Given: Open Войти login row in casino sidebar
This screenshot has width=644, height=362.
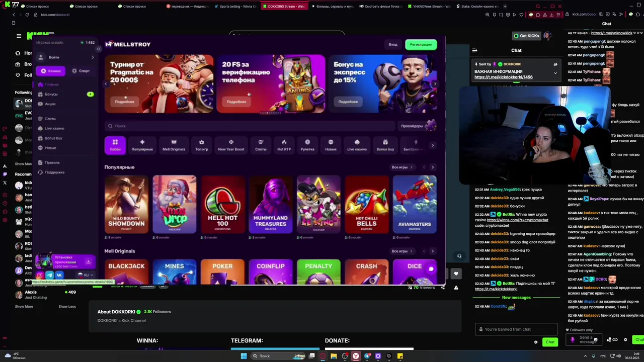Looking at the screenshot, I should point(66,57).
